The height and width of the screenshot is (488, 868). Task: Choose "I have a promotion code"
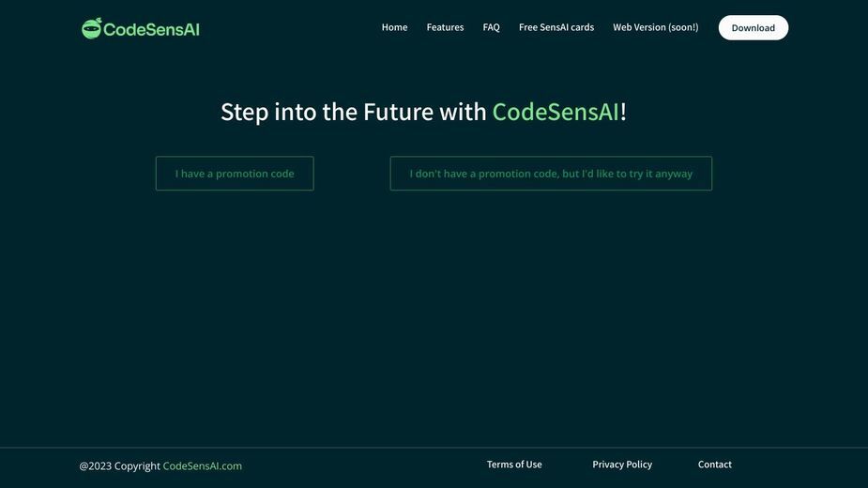coord(235,174)
